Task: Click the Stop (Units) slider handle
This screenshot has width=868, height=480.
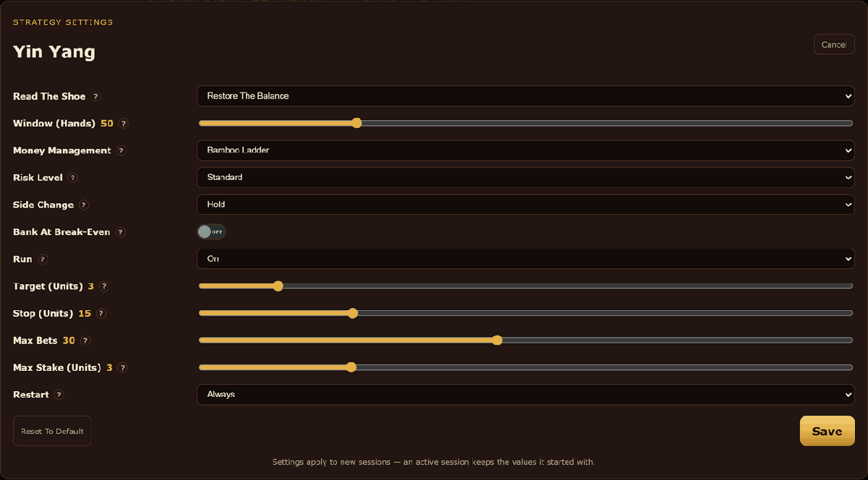Action: (x=353, y=313)
